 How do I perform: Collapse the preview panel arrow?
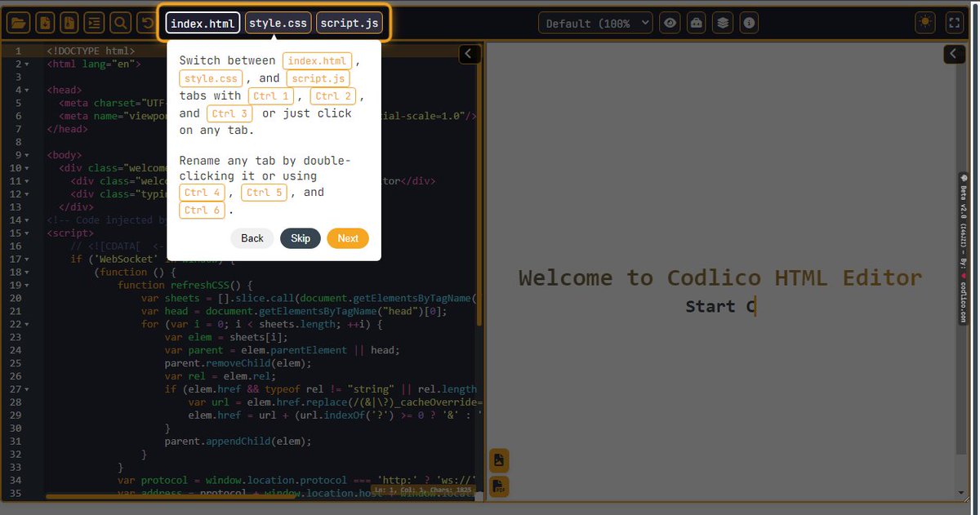(955, 54)
